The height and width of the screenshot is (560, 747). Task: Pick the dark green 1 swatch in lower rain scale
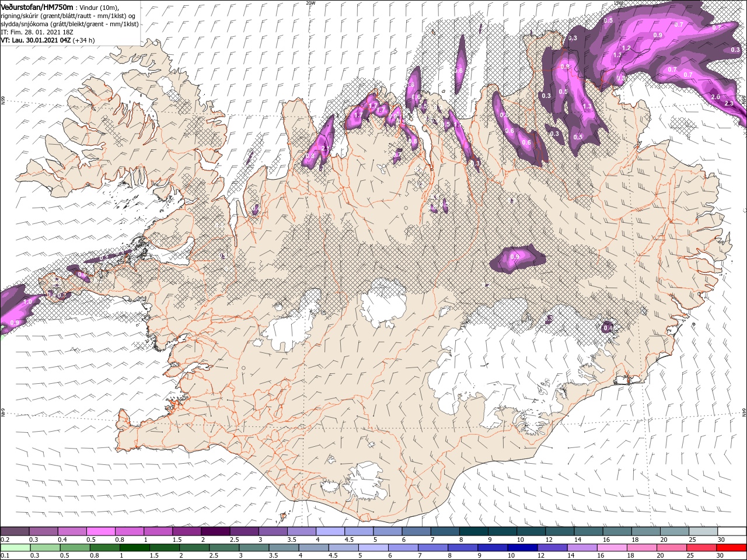[134, 547]
